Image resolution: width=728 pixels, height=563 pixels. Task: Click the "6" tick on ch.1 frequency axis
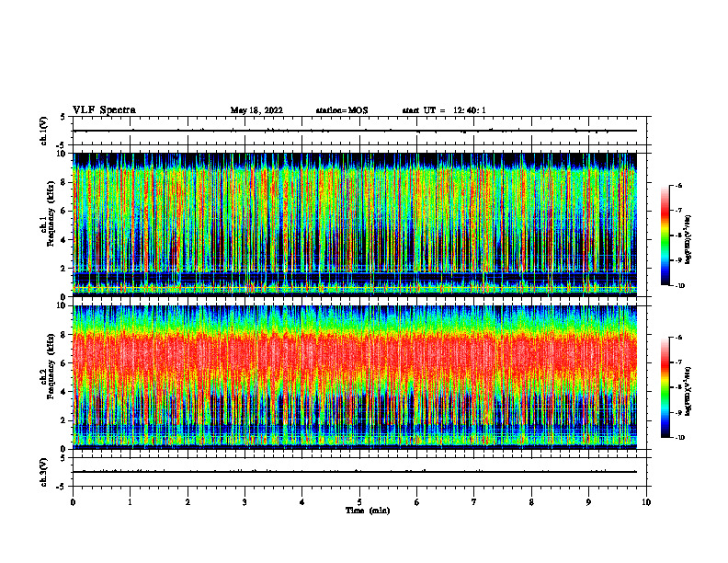pos(63,211)
